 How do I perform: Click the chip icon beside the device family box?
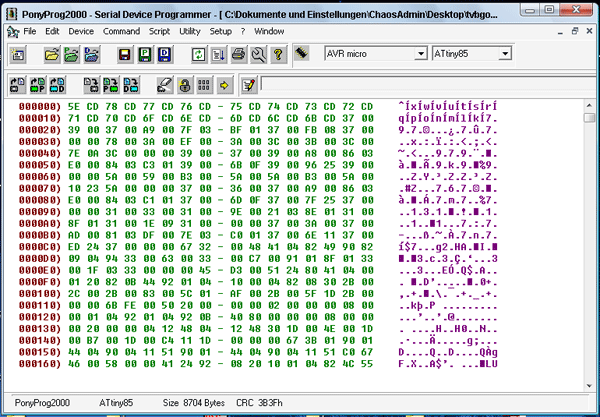[302, 54]
